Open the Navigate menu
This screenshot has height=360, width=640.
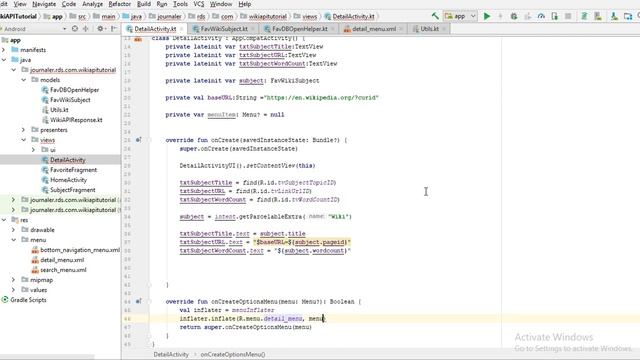pyautogui.click(x=44, y=4)
